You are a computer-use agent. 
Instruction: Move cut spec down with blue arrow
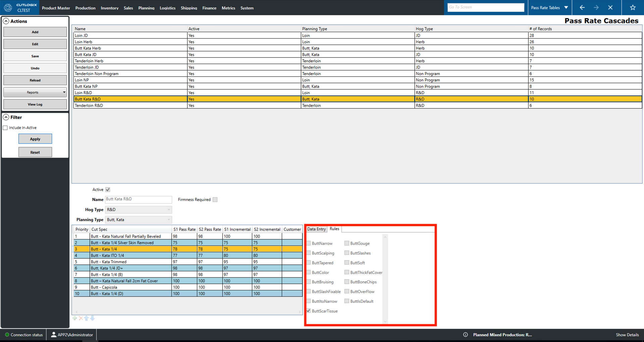coord(93,318)
